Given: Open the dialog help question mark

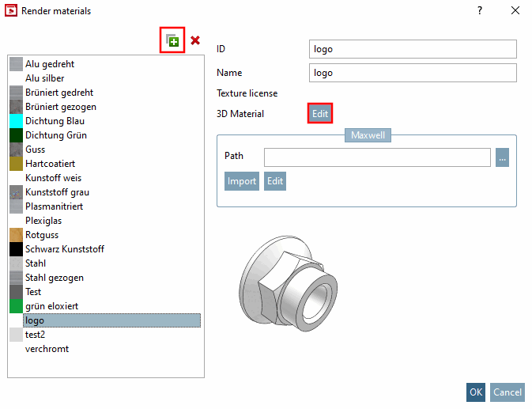Looking at the screenshot, I should coord(479,10).
